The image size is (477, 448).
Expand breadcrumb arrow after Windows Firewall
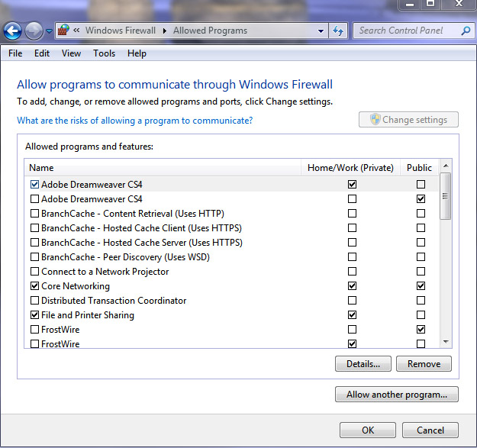165,31
